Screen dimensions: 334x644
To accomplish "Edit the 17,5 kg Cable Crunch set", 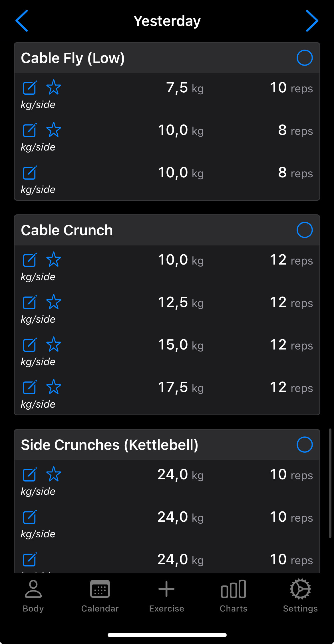I will (x=30, y=387).
